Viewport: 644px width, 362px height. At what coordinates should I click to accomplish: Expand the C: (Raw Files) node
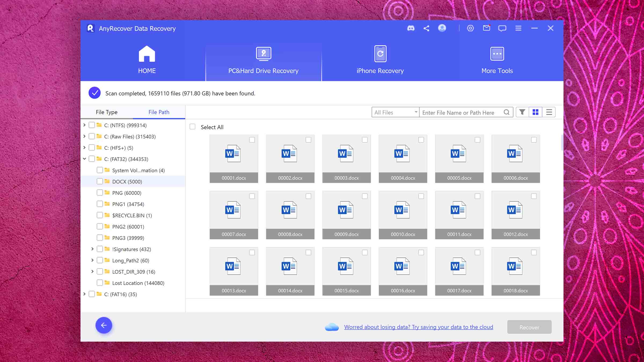coord(84,136)
